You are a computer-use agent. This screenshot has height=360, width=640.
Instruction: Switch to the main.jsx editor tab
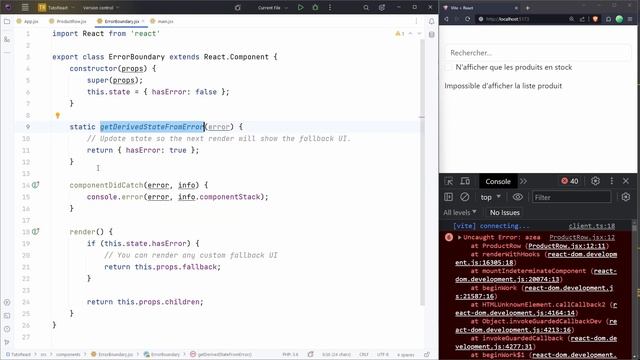click(x=162, y=21)
